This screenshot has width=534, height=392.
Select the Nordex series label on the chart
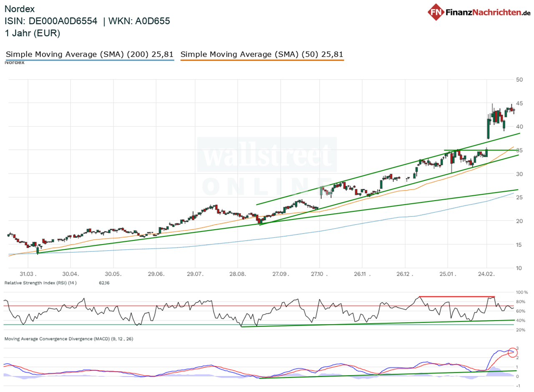(15, 63)
